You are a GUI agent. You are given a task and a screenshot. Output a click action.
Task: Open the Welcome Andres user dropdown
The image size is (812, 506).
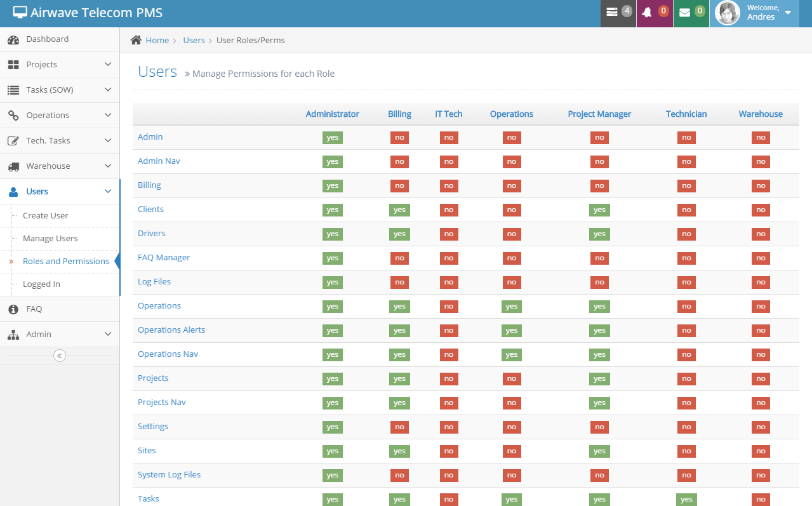coord(787,13)
